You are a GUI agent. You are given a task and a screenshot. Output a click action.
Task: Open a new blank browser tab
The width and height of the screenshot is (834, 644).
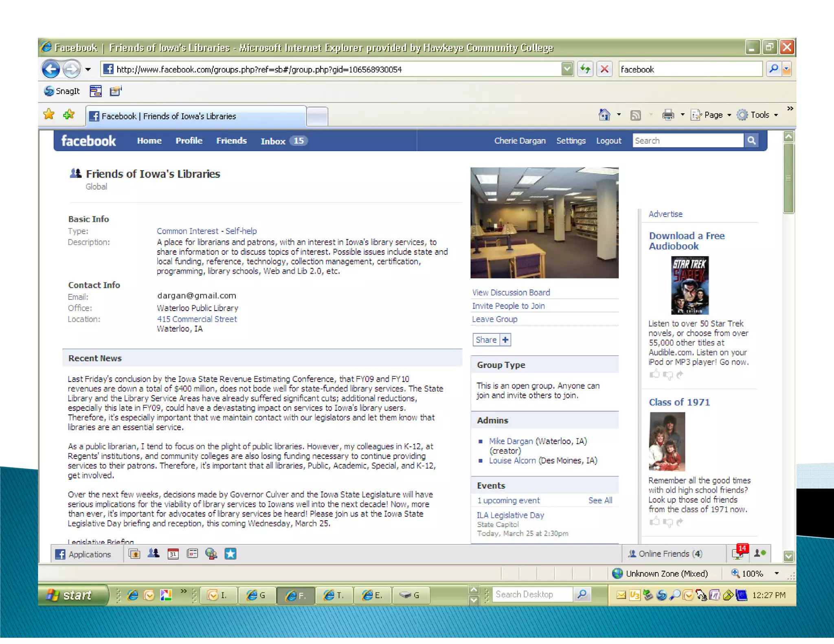(x=317, y=117)
